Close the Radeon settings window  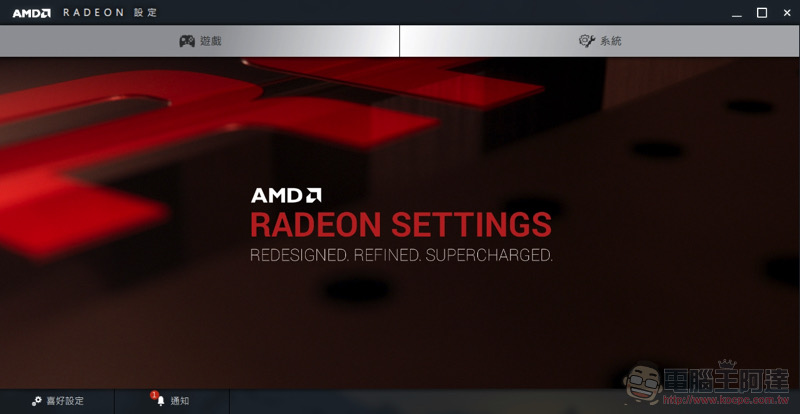787,13
